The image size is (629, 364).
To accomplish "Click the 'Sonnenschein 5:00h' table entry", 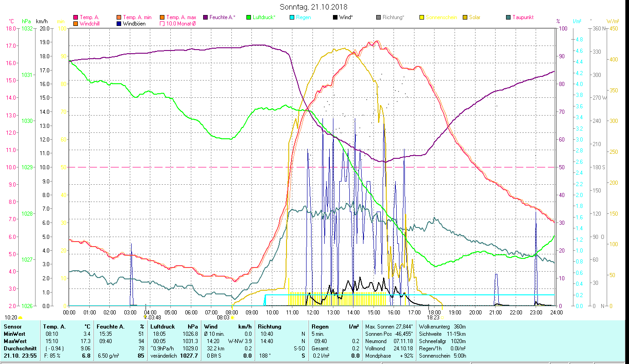I will click(442, 356).
